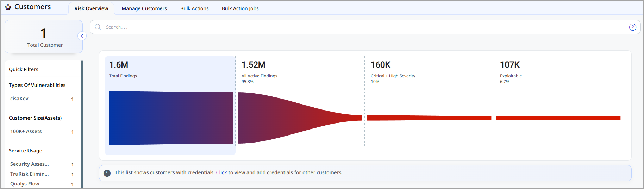
Task: Click into the Search field
Action: [x=365, y=27]
